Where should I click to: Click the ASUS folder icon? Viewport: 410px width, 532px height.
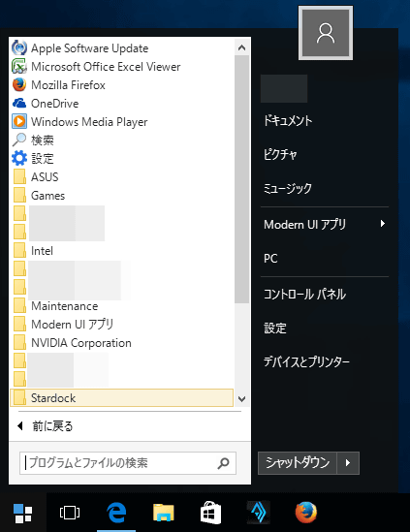click(20, 176)
